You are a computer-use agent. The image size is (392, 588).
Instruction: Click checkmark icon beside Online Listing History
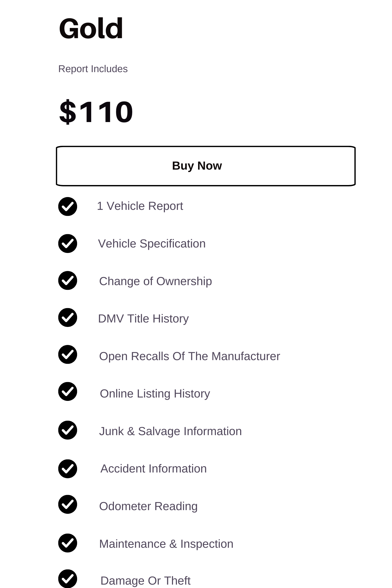click(x=68, y=391)
